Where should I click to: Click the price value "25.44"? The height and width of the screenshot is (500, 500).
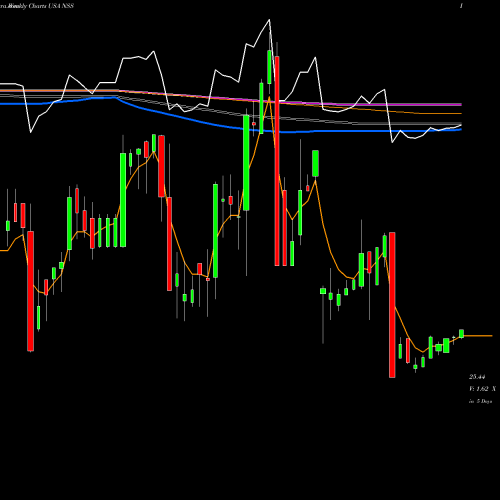coord(477,377)
